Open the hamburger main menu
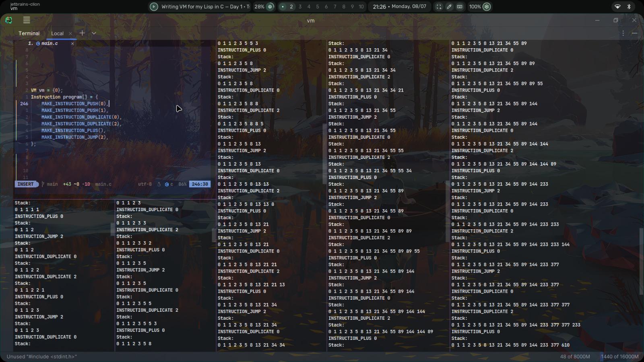 tap(27, 20)
